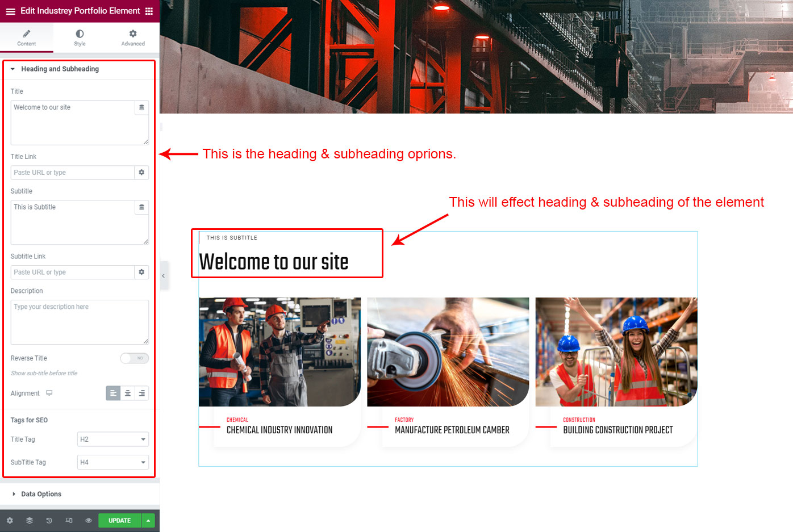
Task: Set alignment to right
Action: tap(141, 393)
